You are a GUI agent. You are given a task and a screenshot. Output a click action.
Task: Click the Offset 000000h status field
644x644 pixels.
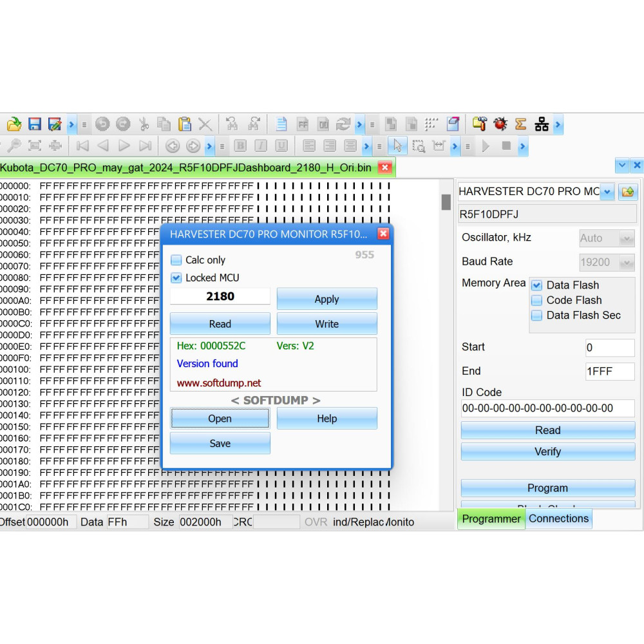click(x=52, y=522)
